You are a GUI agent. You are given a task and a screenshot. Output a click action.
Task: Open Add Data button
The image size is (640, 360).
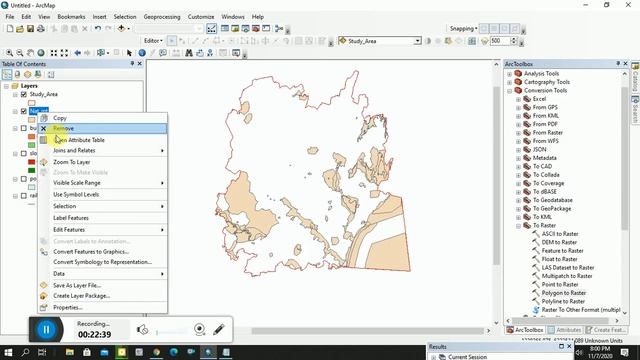pos(121,29)
